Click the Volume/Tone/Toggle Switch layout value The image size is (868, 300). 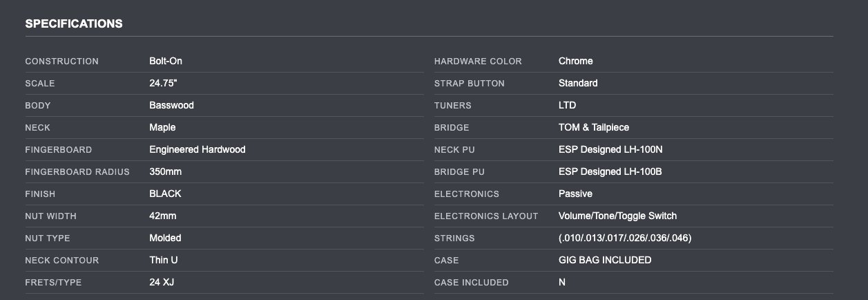coord(617,216)
